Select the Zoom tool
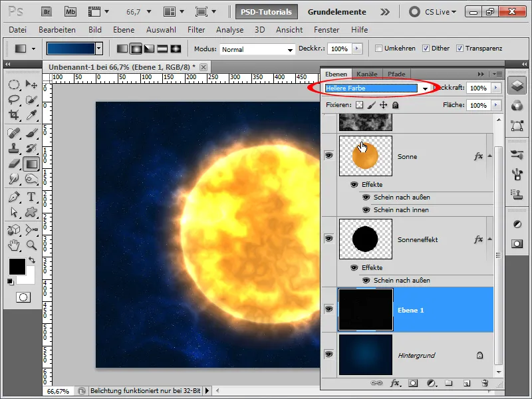Viewport: 532px width, 399px height. 31,245
